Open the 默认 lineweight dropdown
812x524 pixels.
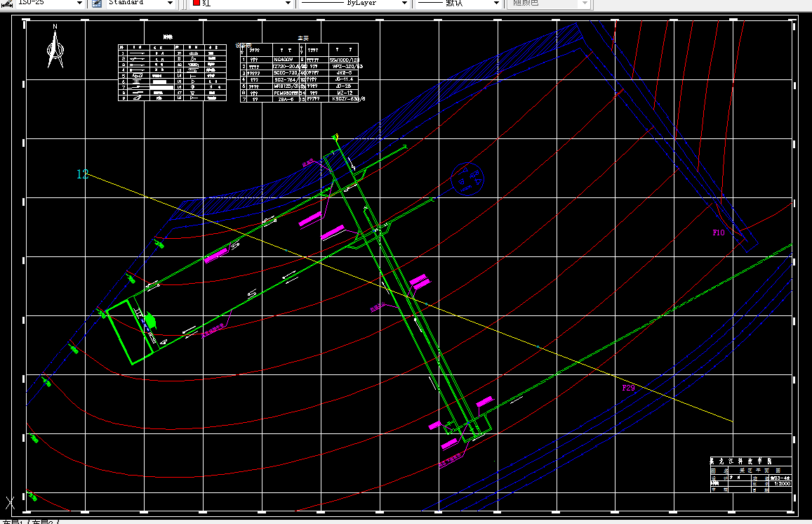pyautogui.click(x=496, y=3)
